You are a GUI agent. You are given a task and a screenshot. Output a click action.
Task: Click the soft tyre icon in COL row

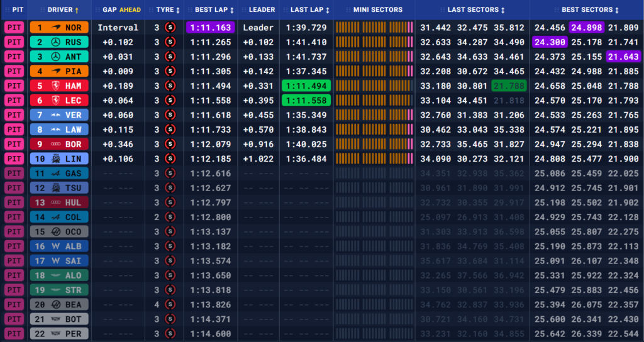[x=170, y=217]
